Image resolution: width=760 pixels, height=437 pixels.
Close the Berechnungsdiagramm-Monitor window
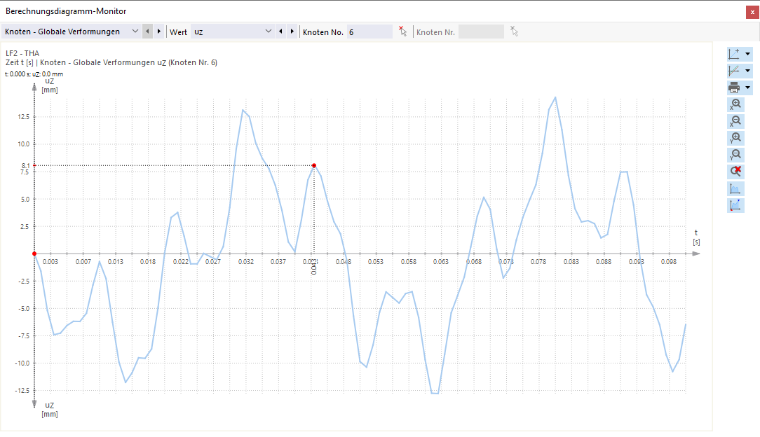pos(752,12)
